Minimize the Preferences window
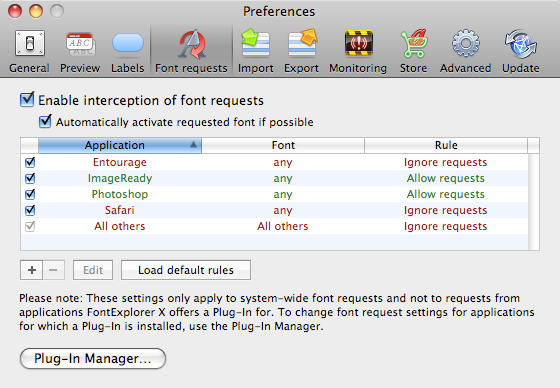560x388 pixels. click(36, 11)
